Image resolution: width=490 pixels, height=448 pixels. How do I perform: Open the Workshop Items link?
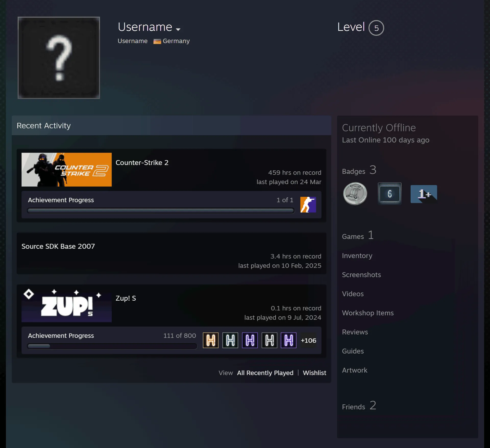pyautogui.click(x=368, y=313)
